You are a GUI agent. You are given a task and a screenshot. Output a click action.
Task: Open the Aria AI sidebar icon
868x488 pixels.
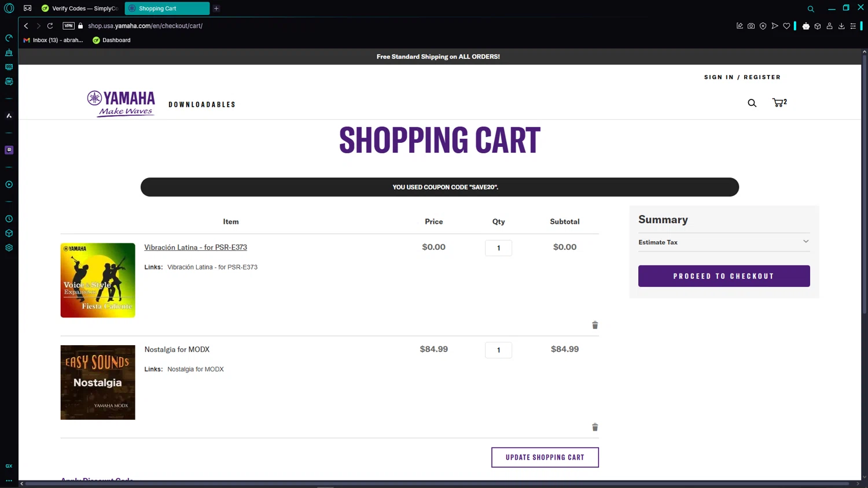(x=9, y=116)
